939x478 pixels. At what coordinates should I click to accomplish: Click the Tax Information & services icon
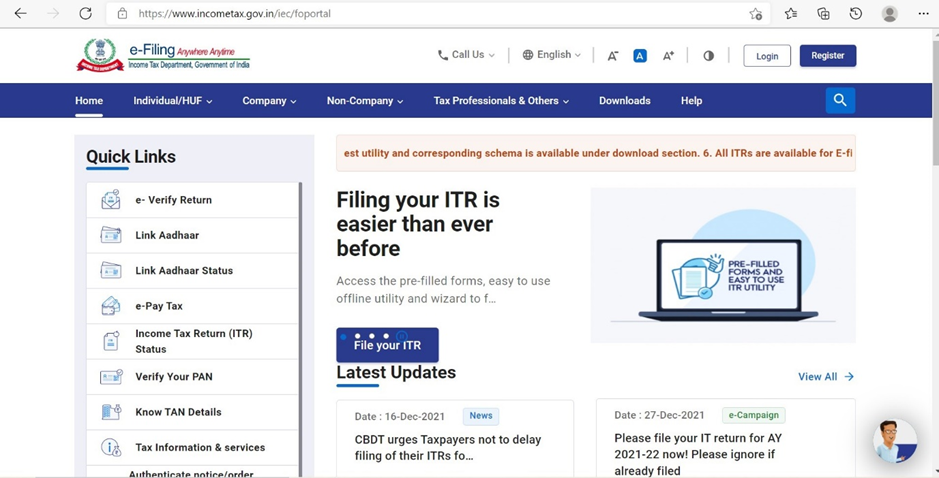coord(111,447)
